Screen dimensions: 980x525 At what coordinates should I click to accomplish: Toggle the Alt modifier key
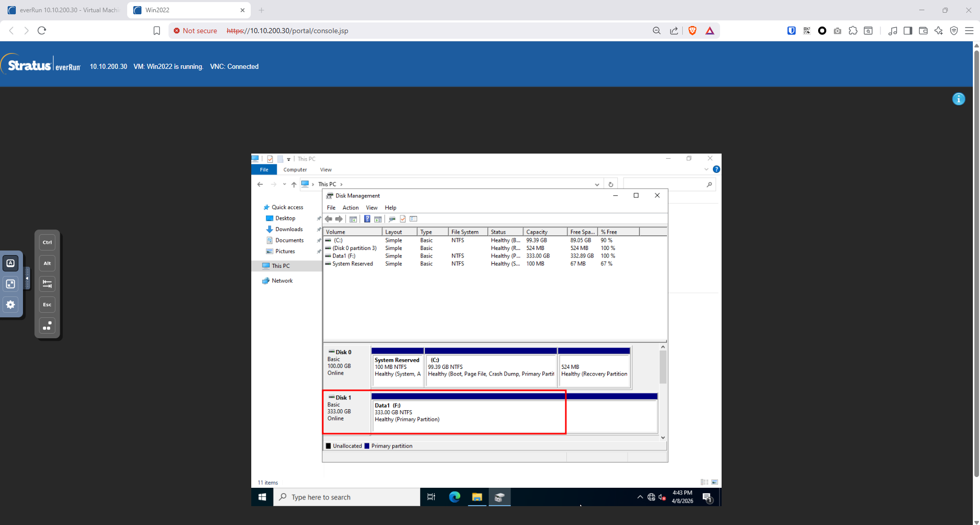[x=47, y=263]
